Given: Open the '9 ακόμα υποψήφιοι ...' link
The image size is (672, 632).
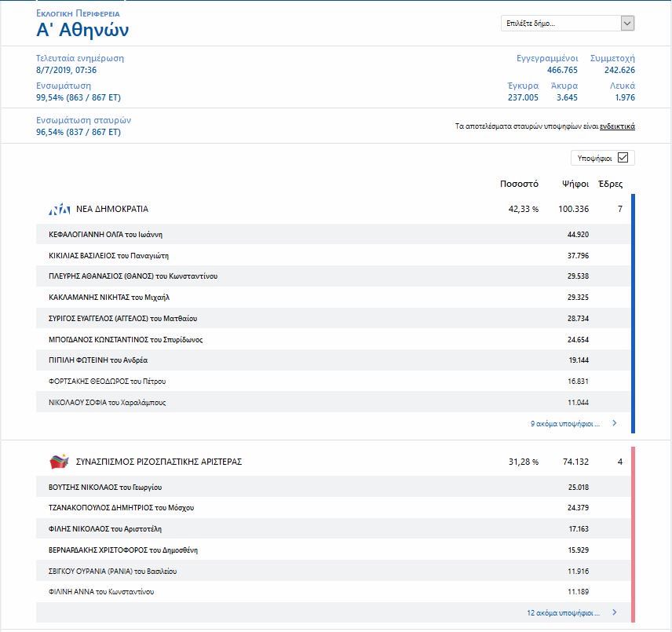Looking at the screenshot, I should [565, 424].
